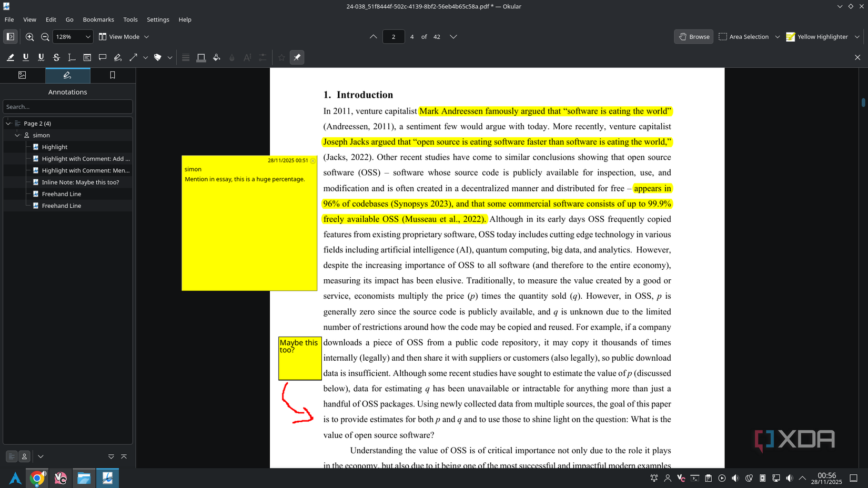Click the zoom in magnifier icon
This screenshot has width=868, height=488.
[x=30, y=37]
